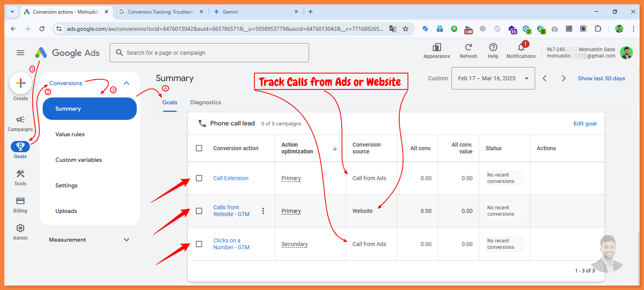Open Goals trophy icon in sidebar
The width and height of the screenshot is (644, 290).
coord(20,147)
